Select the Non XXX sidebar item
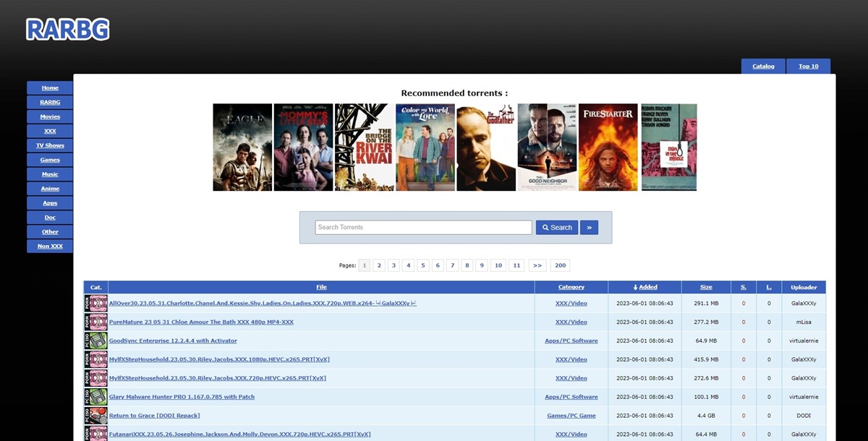 click(50, 247)
